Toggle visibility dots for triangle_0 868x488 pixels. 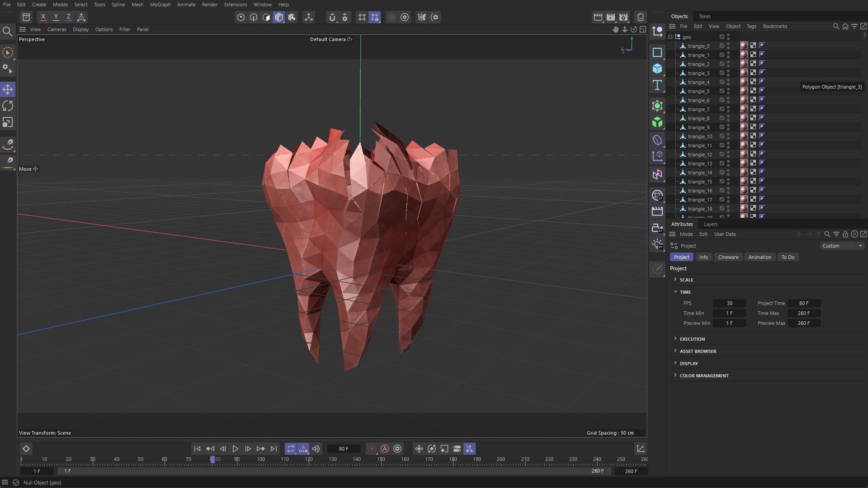click(x=728, y=46)
